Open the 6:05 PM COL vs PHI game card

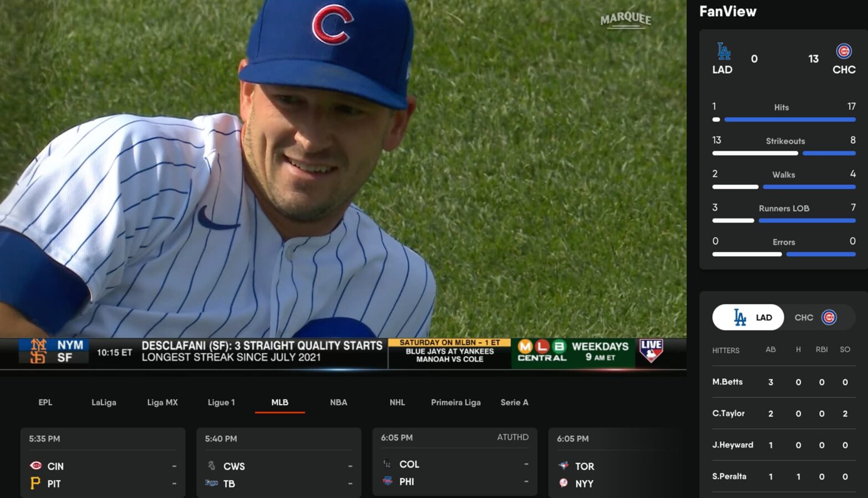454,462
